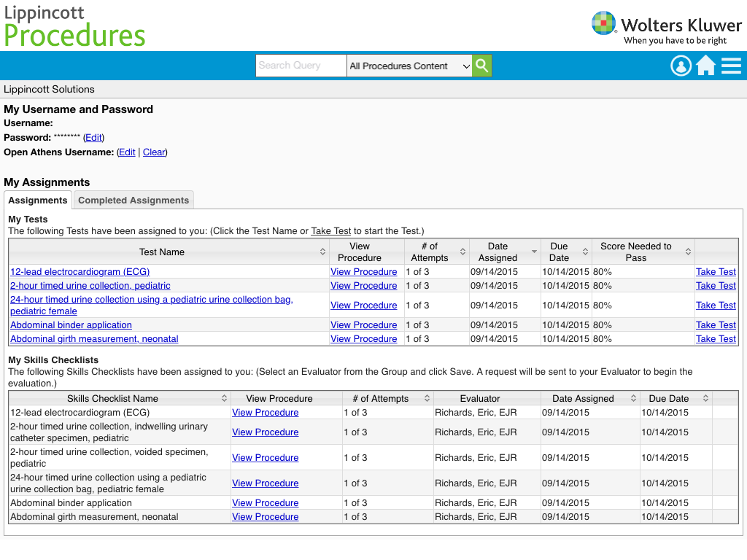Open the hamburger menu icon
747x560 pixels.
[731, 66]
